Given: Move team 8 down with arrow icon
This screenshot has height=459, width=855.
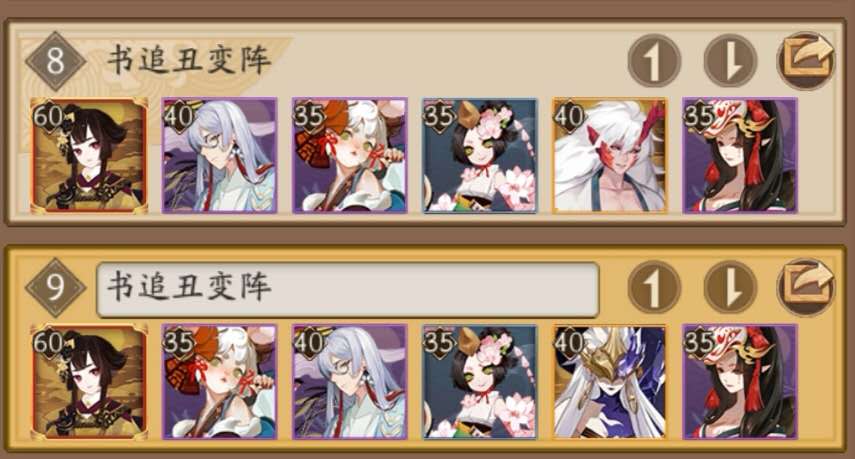Looking at the screenshot, I should pyautogui.click(x=731, y=61).
